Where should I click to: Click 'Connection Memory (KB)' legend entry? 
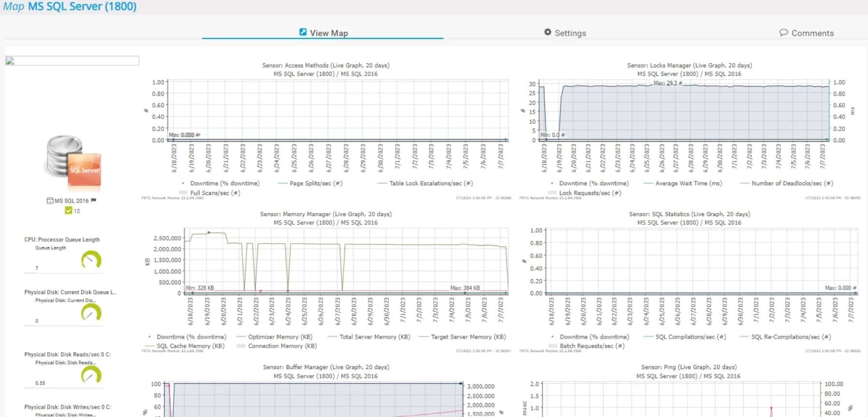277,346
